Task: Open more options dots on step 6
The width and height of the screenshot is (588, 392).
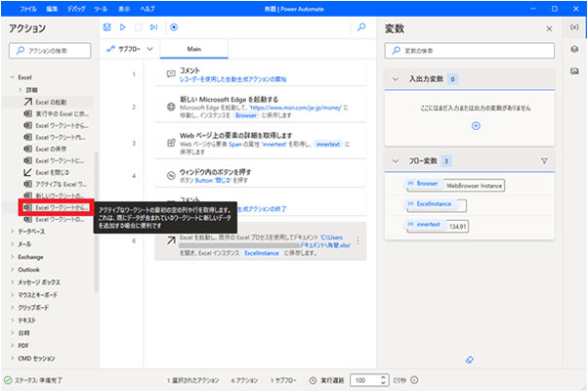Action: pyautogui.click(x=357, y=240)
